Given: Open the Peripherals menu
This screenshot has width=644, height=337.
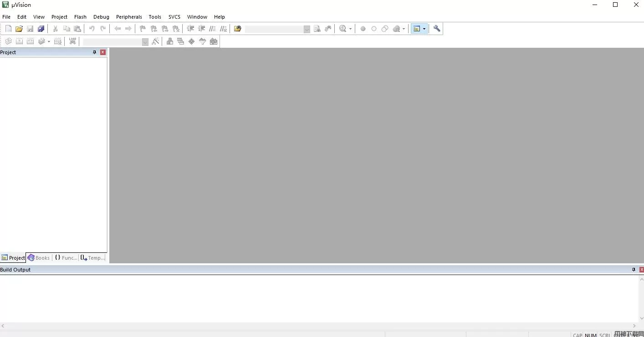Looking at the screenshot, I should pyautogui.click(x=129, y=17).
